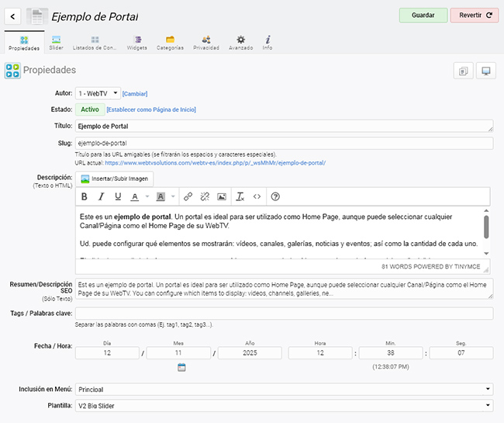Click the Resumen/Descripción SEO textarea
Screen dimensions: 504x423
click(x=284, y=289)
